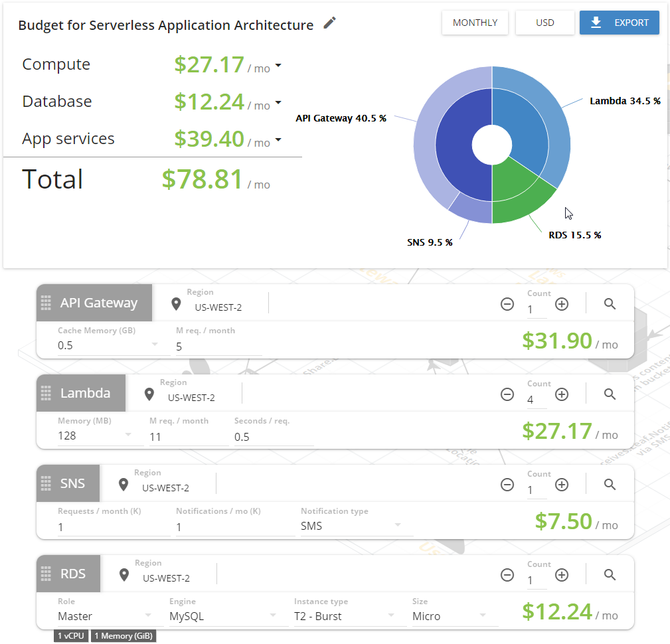Search from the SNS row
The image size is (670, 644).
[x=610, y=485]
